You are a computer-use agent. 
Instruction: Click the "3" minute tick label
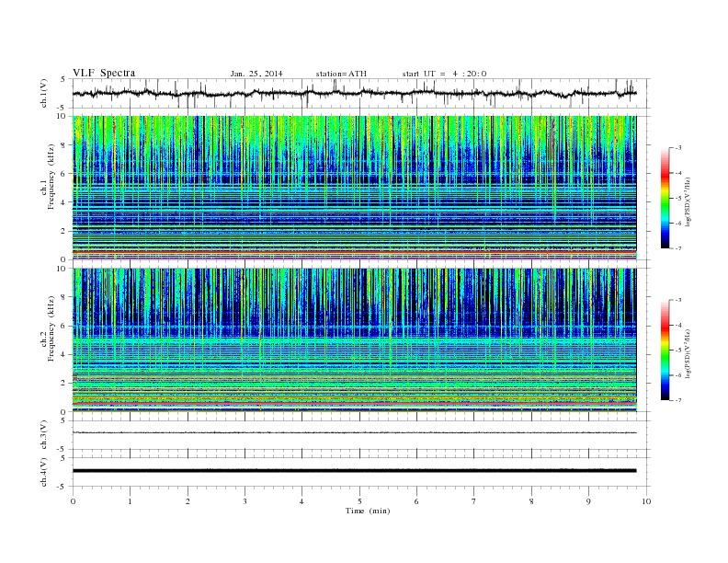(x=245, y=501)
